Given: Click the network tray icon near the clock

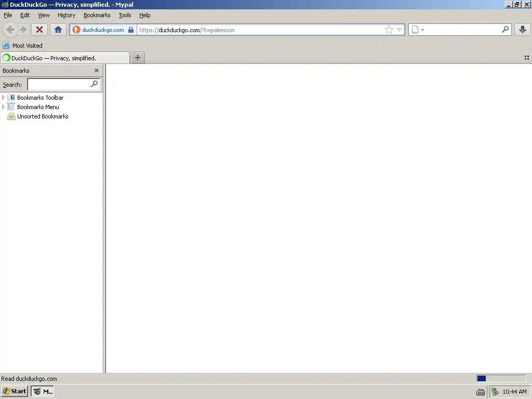Looking at the screenshot, I should pos(495,392).
